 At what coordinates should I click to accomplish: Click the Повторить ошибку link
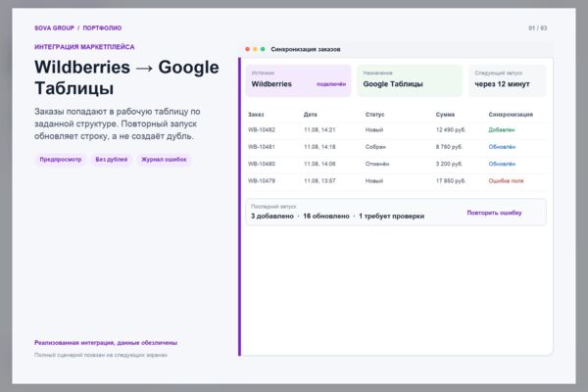[494, 213]
